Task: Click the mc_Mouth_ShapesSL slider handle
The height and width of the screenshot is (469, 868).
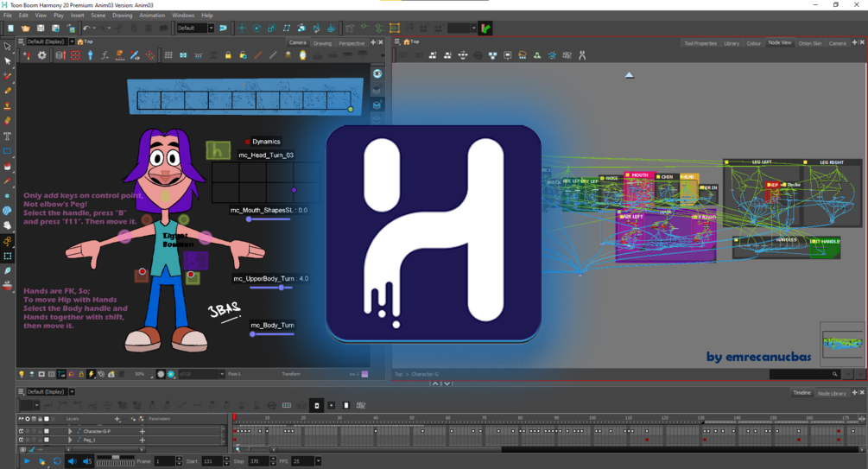Action: pyautogui.click(x=249, y=219)
